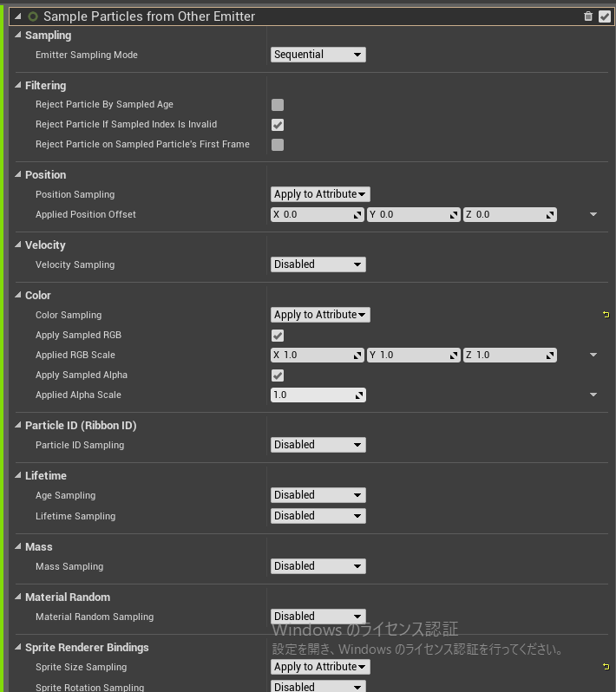Delete module using the trash can icon
The width and height of the screenshot is (616, 692).
tap(587, 16)
